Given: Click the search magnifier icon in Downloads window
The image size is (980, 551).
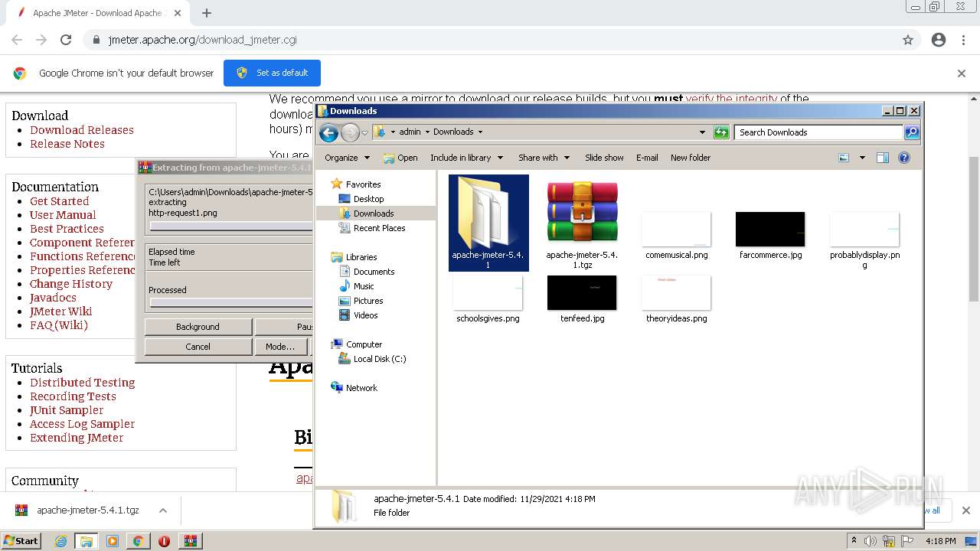Looking at the screenshot, I should point(911,132).
